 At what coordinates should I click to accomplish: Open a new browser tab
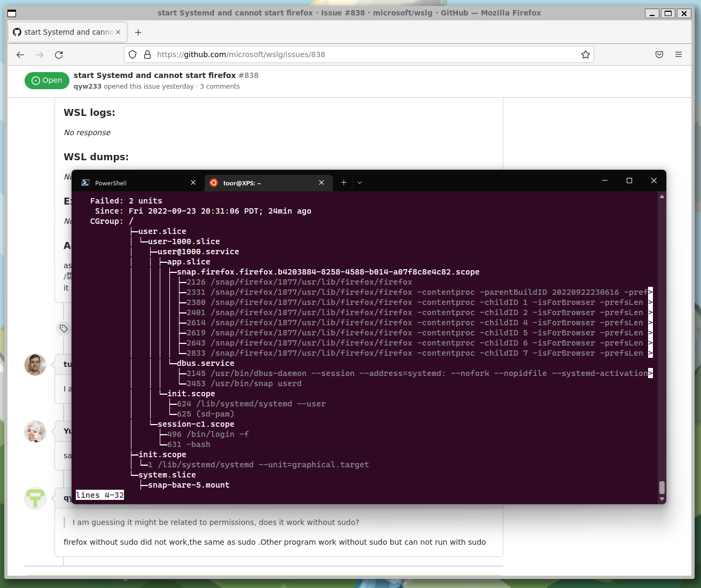click(x=138, y=32)
